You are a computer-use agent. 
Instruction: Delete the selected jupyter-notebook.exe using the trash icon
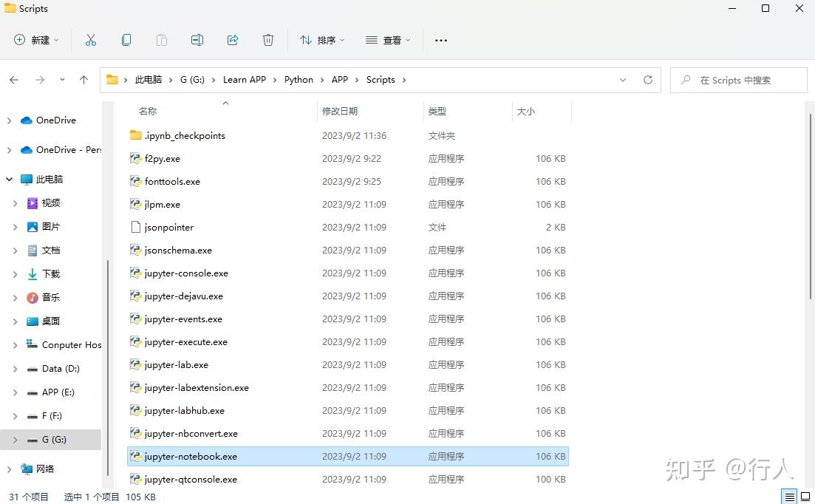pyautogui.click(x=267, y=40)
